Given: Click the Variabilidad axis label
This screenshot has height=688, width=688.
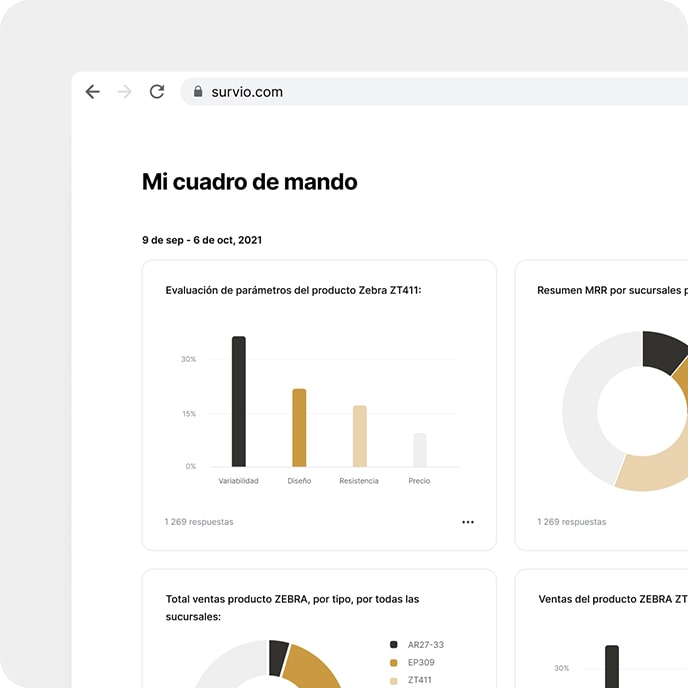Looking at the screenshot, I should pos(239,481).
